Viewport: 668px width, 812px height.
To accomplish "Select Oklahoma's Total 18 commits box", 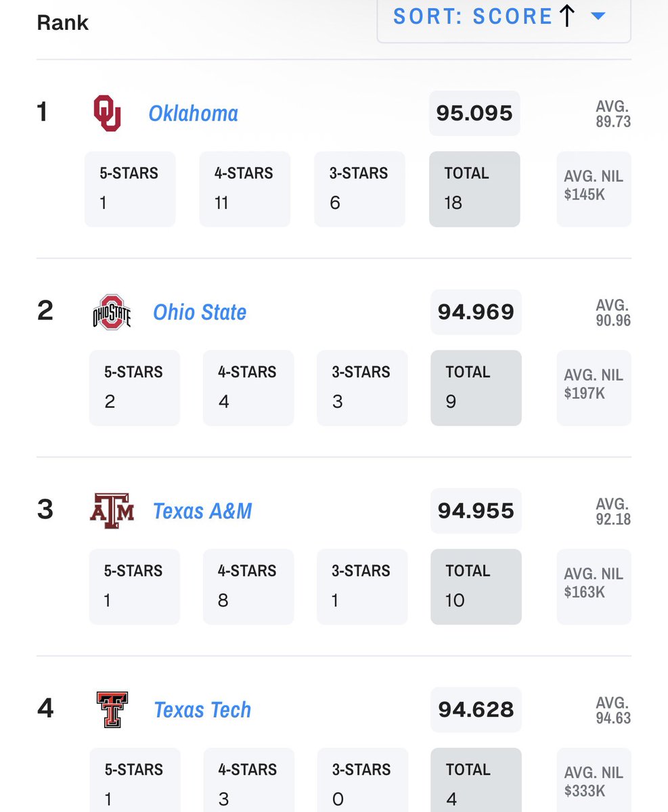I will [474, 189].
